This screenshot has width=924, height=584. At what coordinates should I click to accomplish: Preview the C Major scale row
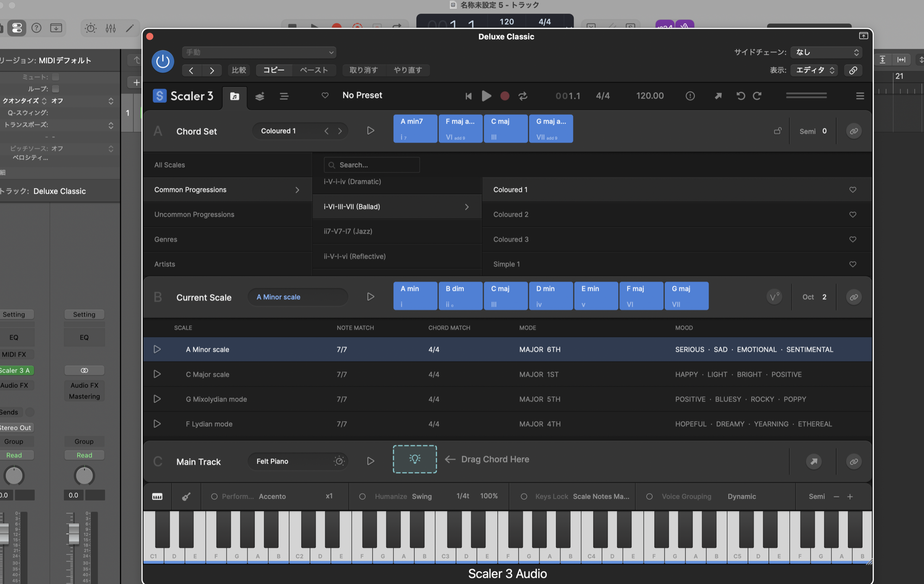coord(157,374)
